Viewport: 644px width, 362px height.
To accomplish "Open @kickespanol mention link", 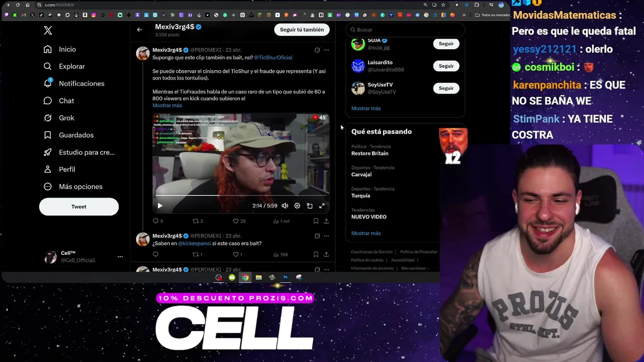I will pos(194,243).
